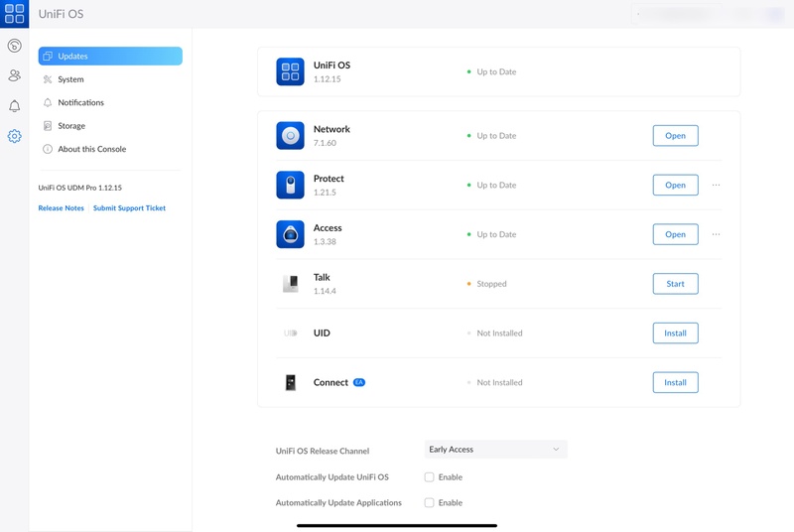Click 'Not Installed' status for UID
794x532 pixels.
tap(499, 333)
